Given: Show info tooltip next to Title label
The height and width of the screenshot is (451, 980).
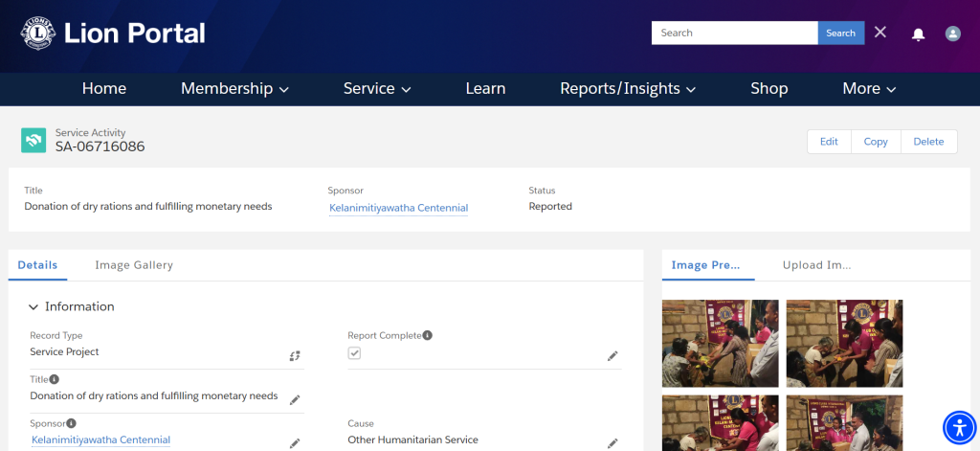Looking at the screenshot, I should [55, 379].
